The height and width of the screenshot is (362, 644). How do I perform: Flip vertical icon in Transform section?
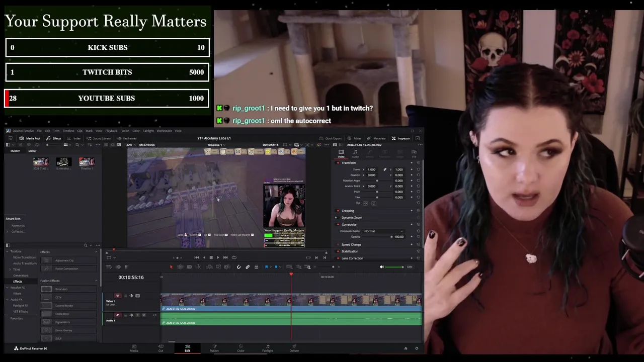[373, 203]
